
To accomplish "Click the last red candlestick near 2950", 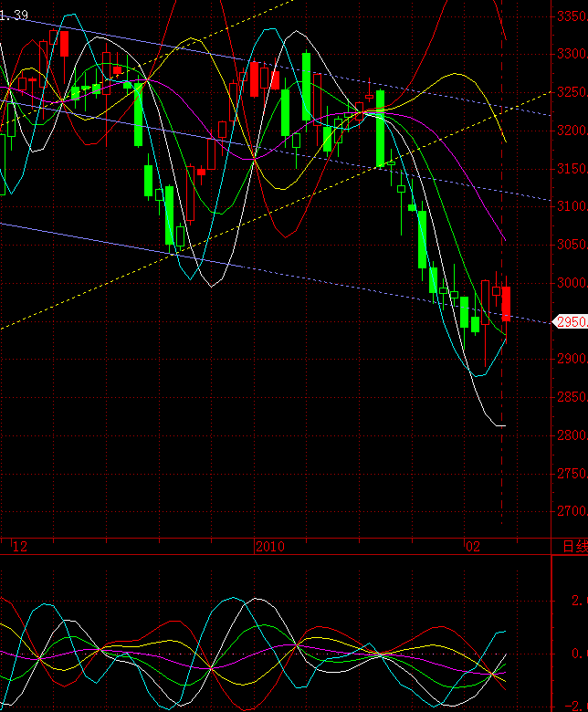I will tap(506, 304).
